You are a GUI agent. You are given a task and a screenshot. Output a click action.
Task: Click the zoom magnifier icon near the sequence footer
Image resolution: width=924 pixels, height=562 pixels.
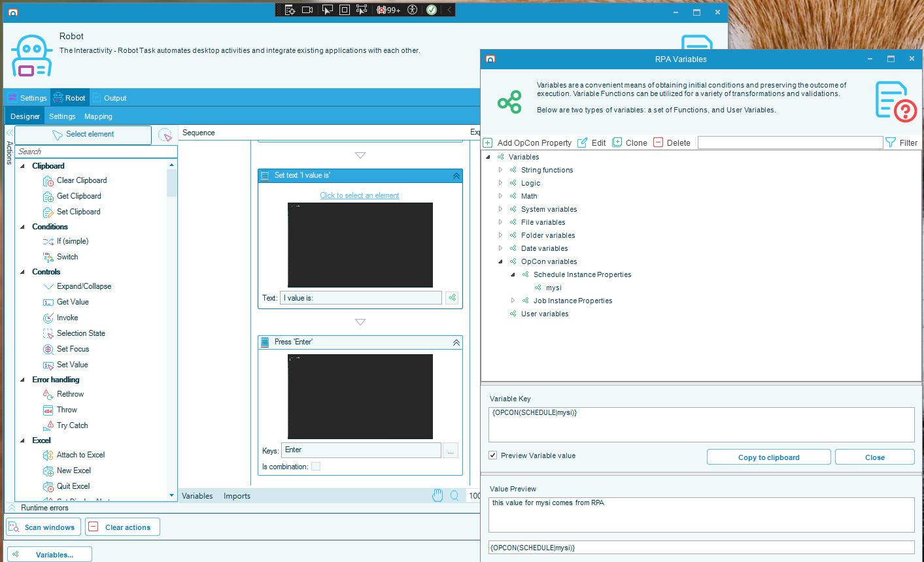454,495
